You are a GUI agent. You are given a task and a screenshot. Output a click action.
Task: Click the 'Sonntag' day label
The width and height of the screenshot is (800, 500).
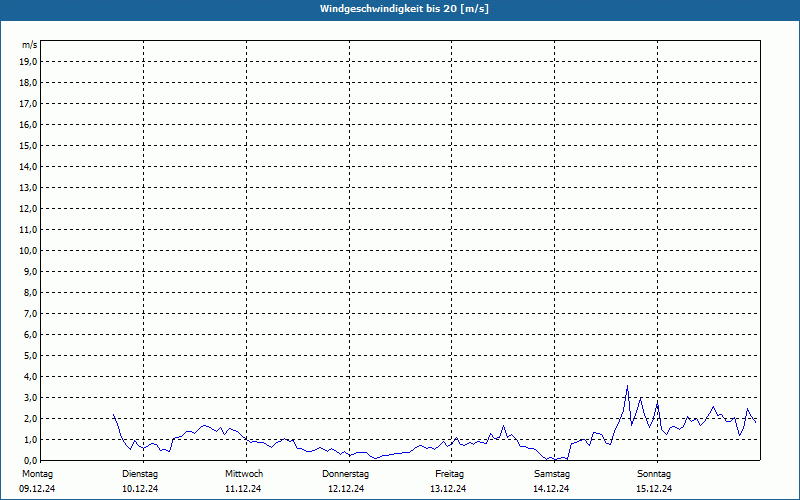(654, 474)
